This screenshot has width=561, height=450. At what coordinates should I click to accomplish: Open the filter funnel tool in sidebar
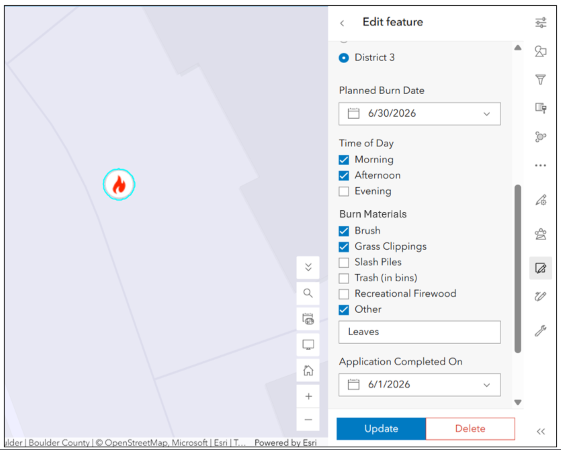[x=540, y=79]
